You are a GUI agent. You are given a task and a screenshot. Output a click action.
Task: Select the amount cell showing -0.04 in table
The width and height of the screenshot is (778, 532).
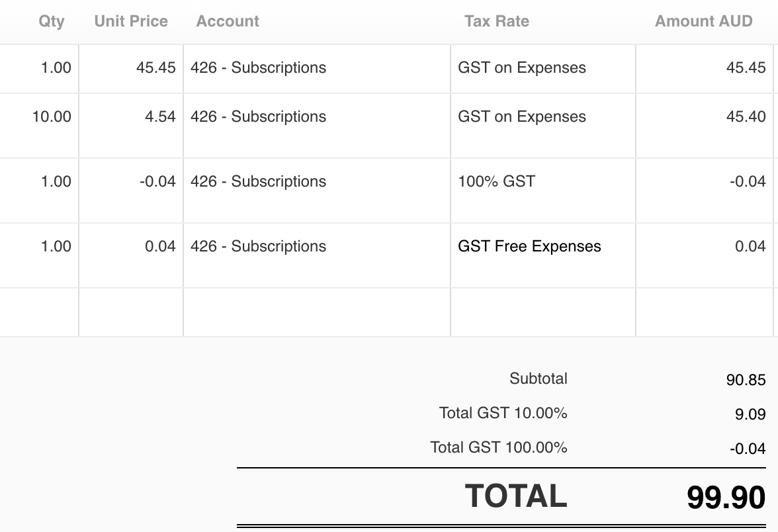click(x=704, y=191)
